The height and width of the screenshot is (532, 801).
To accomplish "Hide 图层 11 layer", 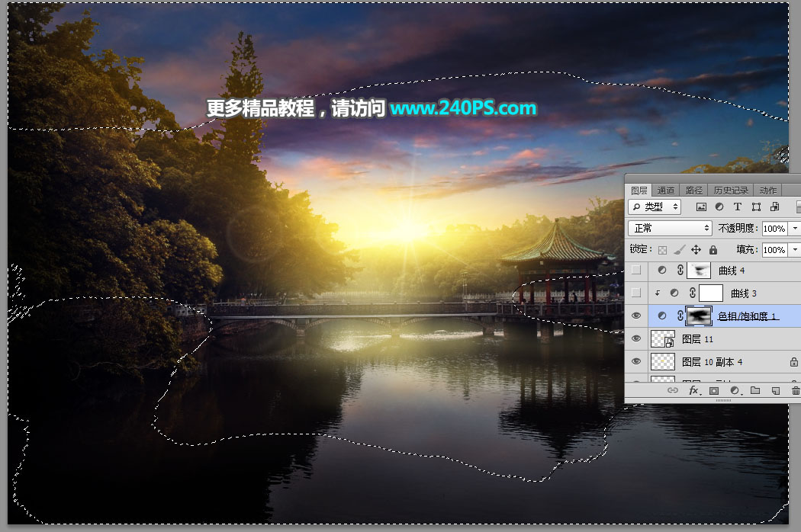I will coord(636,338).
